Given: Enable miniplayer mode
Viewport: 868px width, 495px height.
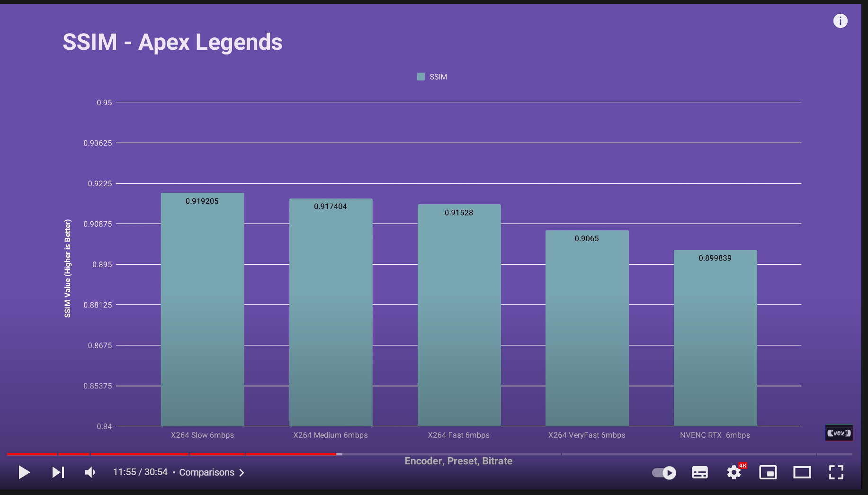Looking at the screenshot, I should [x=768, y=472].
